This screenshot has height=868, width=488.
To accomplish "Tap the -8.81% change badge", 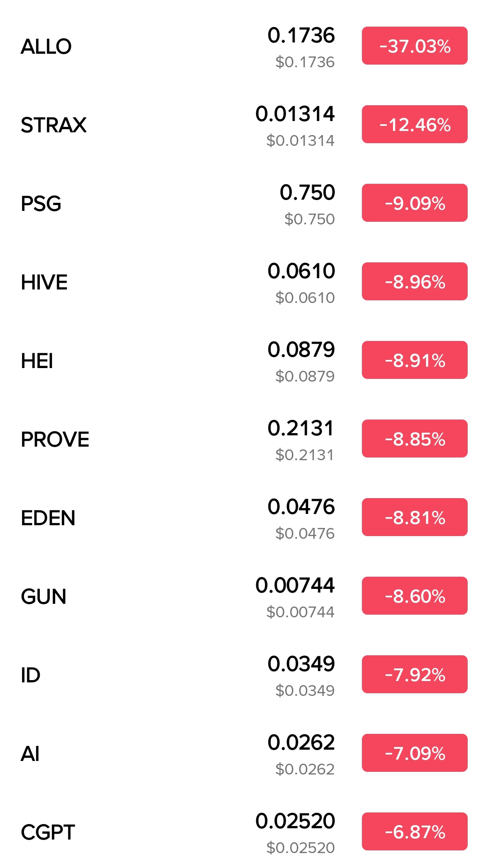I will (x=414, y=517).
